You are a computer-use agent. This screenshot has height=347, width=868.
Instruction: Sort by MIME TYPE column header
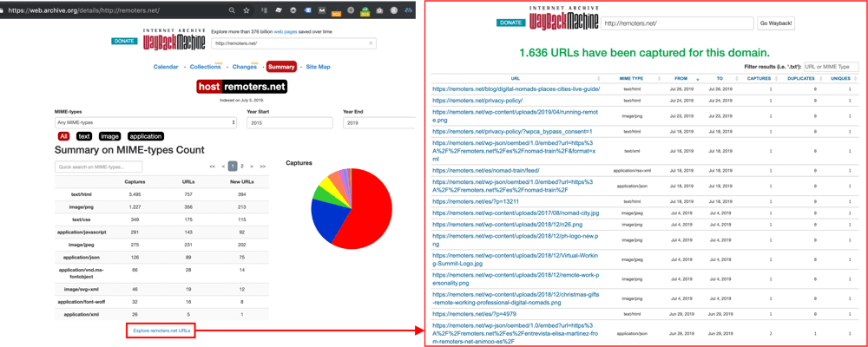click(x=632, y=79)
